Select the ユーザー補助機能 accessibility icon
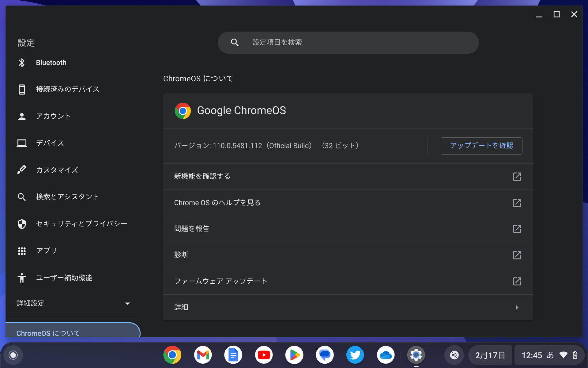 tap(22, 278)
